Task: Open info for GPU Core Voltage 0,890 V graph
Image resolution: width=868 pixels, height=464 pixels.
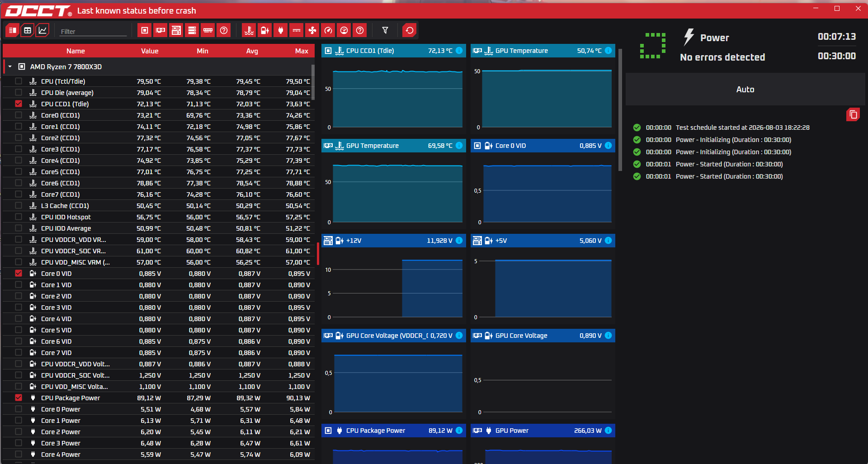Action: [x=609, y=336]
